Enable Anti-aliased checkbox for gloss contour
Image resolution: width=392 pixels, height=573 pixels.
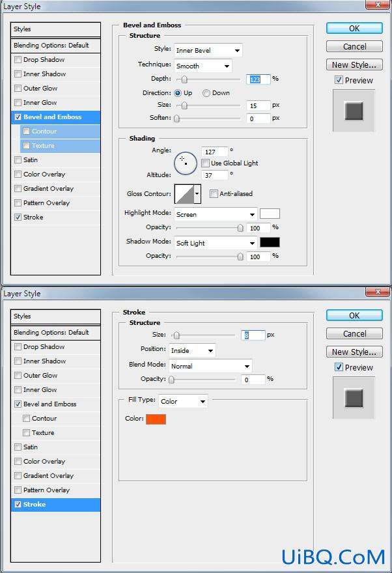click(214, 193)
